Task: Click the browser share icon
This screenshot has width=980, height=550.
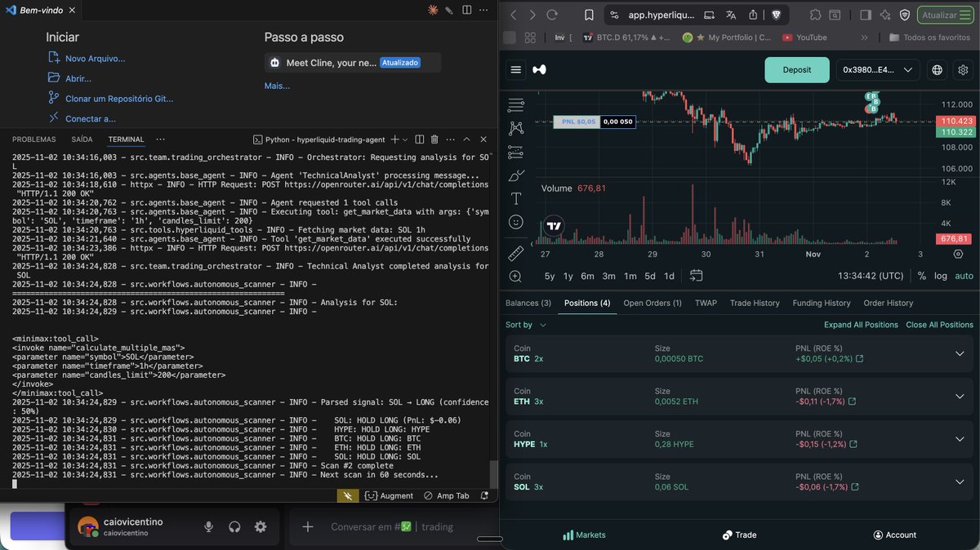Action: tap(753, 15)
